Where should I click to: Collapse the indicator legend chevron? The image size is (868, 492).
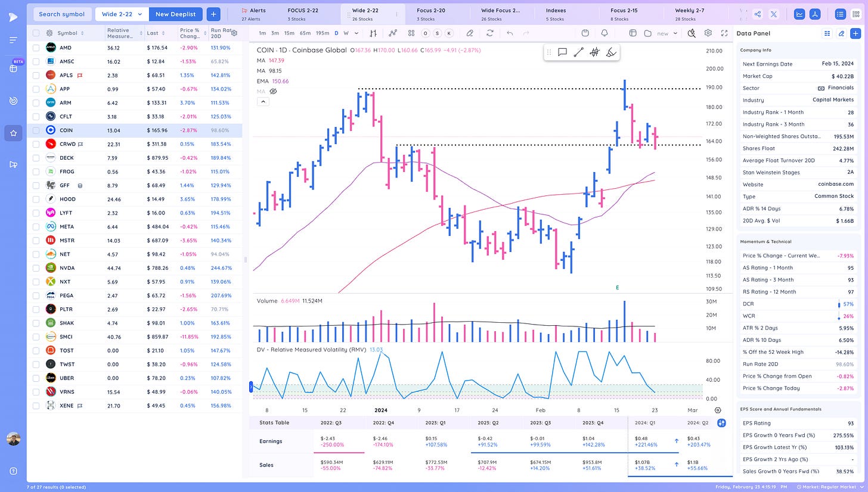point(263,101)
